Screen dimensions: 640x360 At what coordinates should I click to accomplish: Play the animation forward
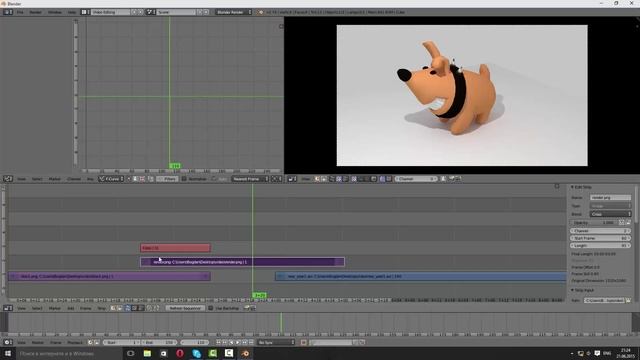click(238, 342)
